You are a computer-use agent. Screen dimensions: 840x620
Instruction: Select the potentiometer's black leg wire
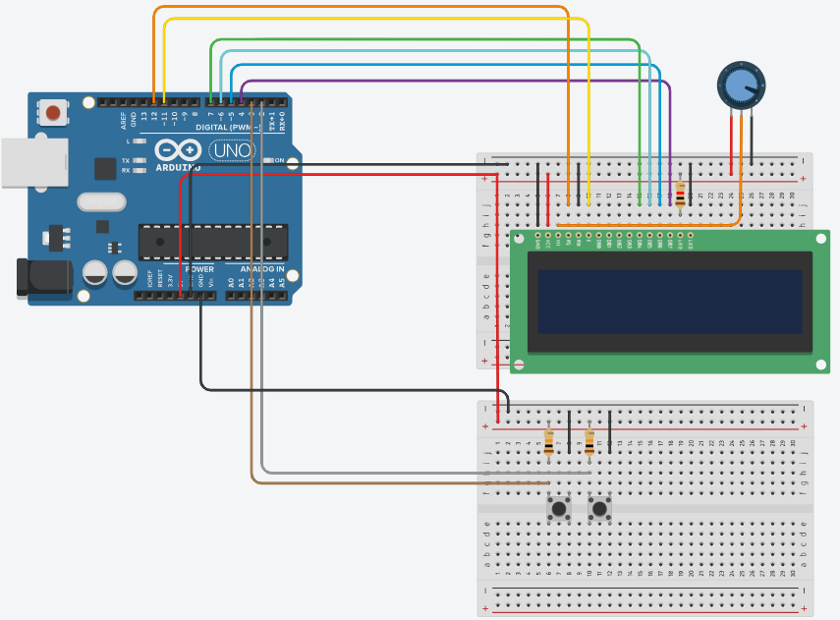752,139
